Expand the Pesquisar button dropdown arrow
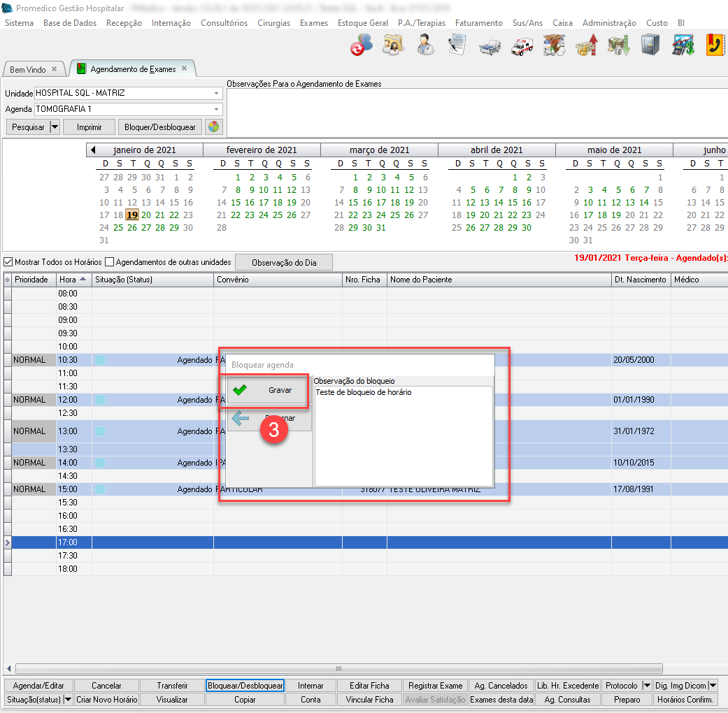 click(55, 127)
